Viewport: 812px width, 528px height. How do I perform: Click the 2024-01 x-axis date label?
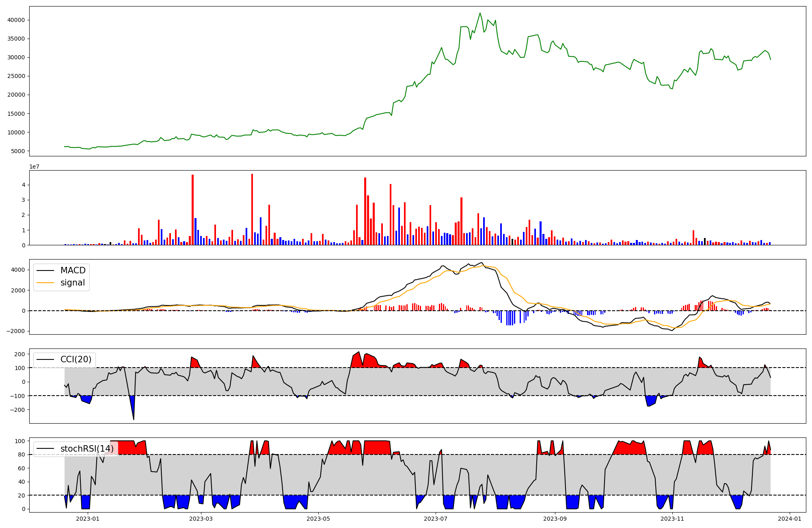point(789,519)
